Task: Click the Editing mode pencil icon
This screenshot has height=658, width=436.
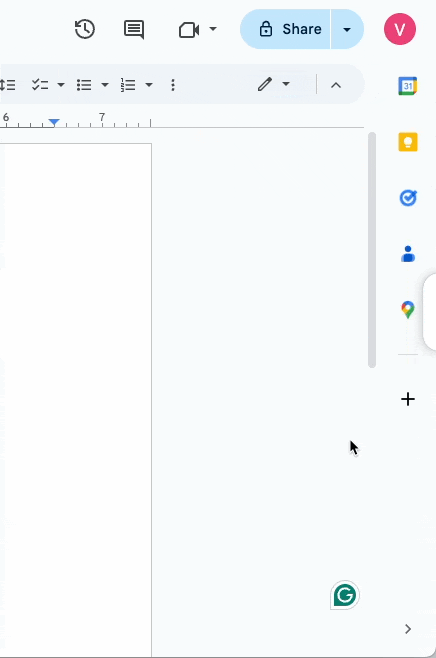Action: pyautogui.click(x=265, y=84)
